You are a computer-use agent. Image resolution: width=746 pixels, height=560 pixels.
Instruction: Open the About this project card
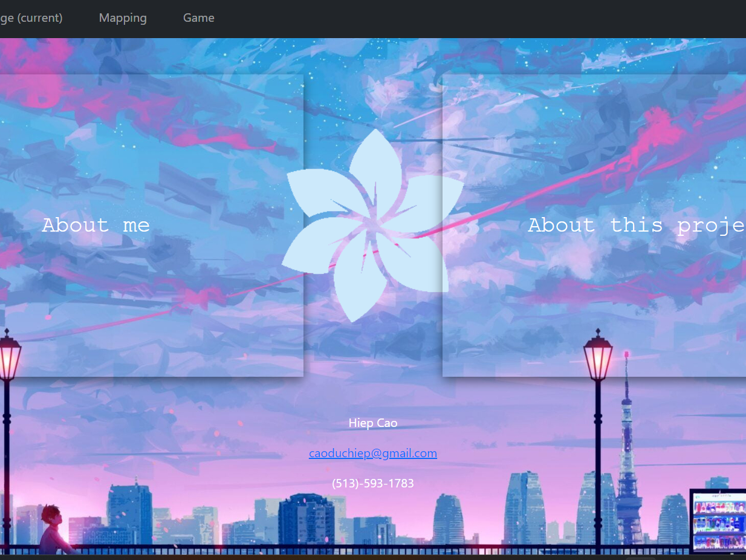pos(594,226)
